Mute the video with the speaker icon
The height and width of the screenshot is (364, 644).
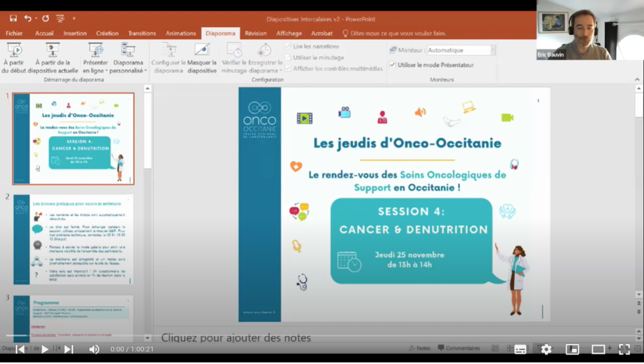tap(94, 349)
